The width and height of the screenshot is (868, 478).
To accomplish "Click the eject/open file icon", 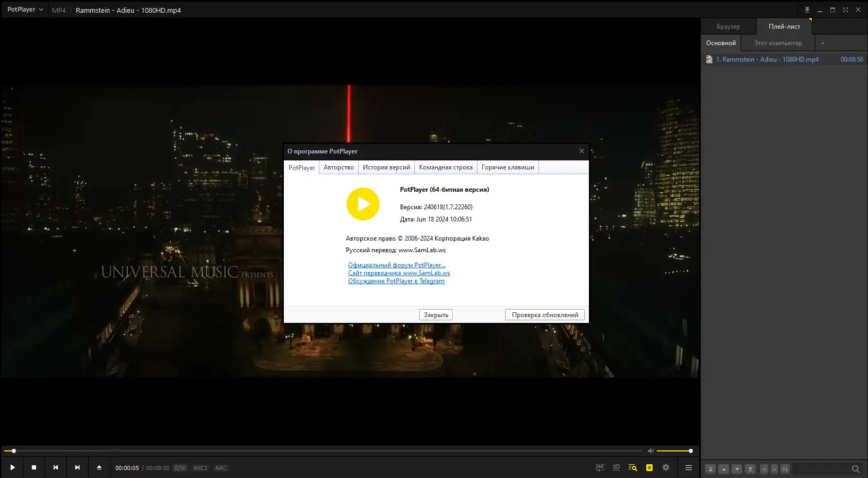I will pos(99,467).
